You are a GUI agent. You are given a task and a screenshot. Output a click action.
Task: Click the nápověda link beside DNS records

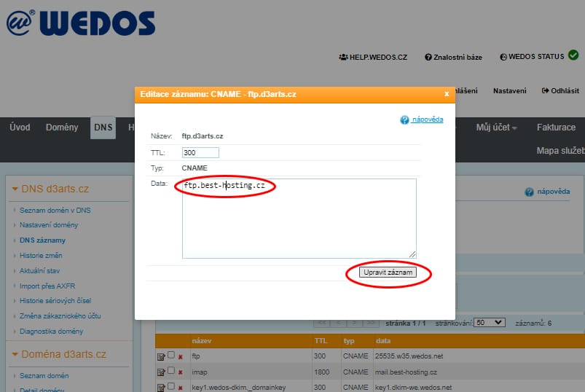point(553,192)
